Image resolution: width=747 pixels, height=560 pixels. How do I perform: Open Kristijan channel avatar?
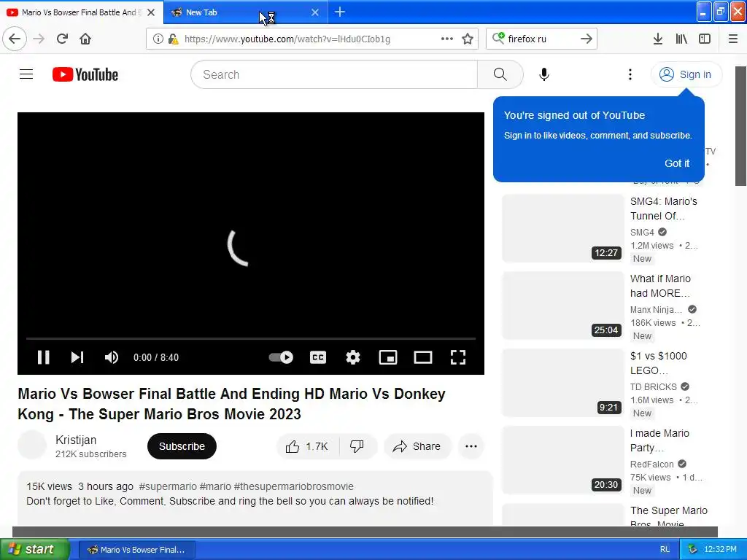tap(32, 446)
